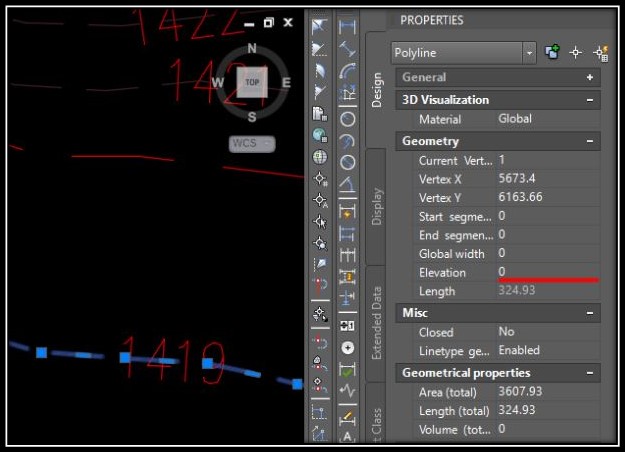
Task: Collapse the Geometrical properties section
Action: click(x=590, y=373)
